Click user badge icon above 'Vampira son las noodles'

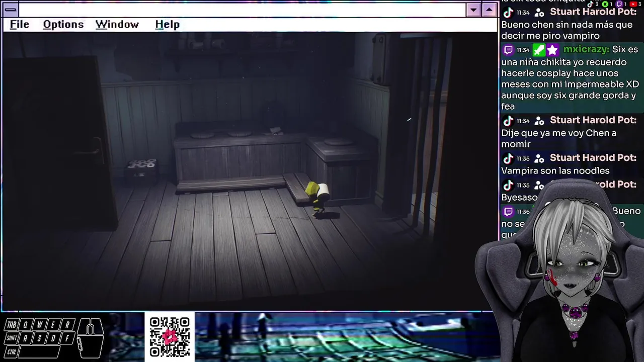coord(539,158)
